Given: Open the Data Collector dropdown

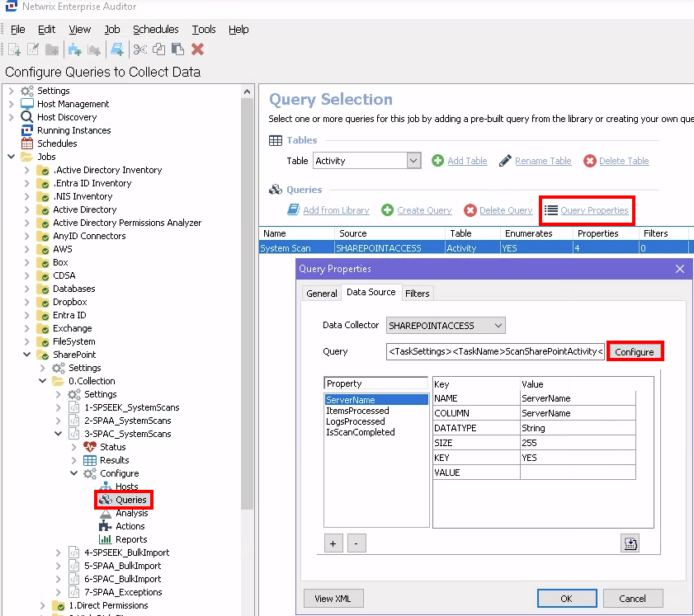Looking at the screenshot, I should (498, 326).
